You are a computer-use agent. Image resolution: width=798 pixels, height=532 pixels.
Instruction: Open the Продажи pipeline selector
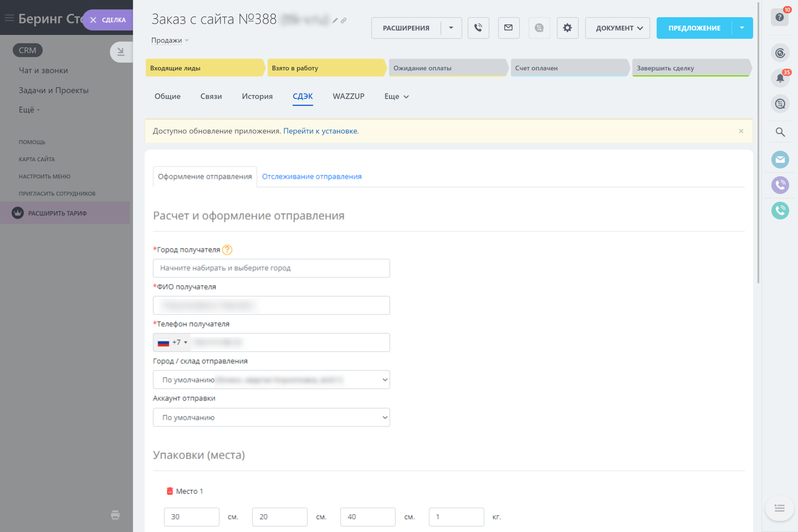tap(170, 41)
